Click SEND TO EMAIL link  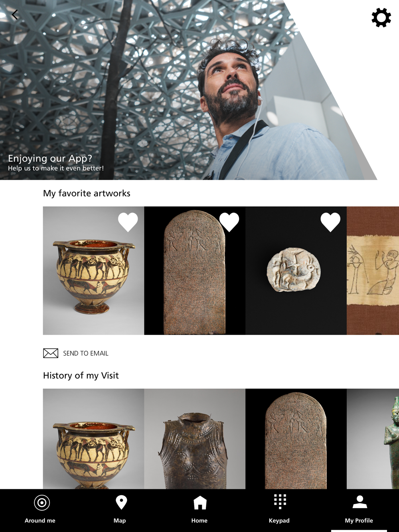pyautogui.click(x=86, y=353)
